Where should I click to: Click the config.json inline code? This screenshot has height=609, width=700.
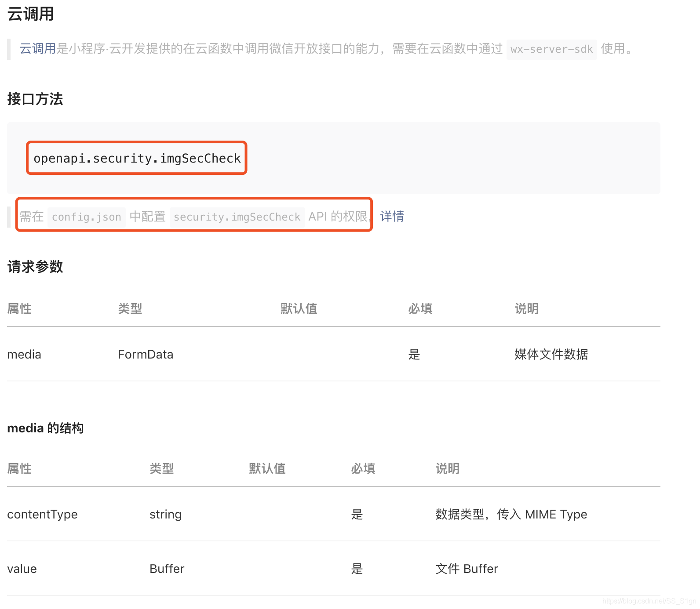click(x=87, y=217)
